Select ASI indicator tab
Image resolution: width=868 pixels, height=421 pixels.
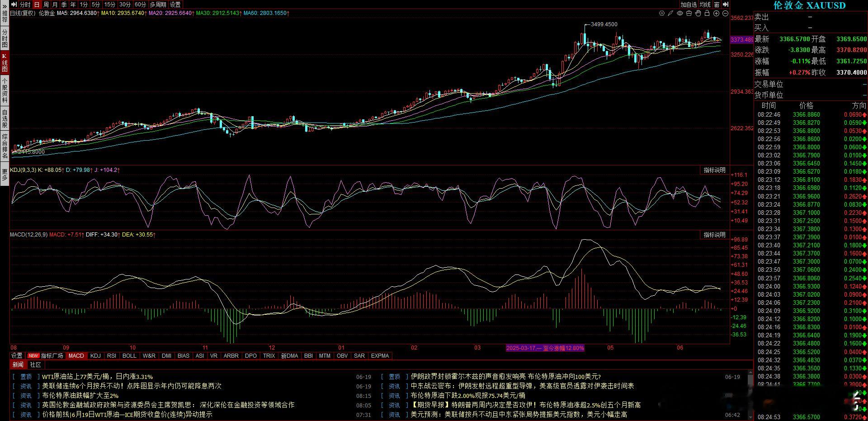click(x=199, y=355)
